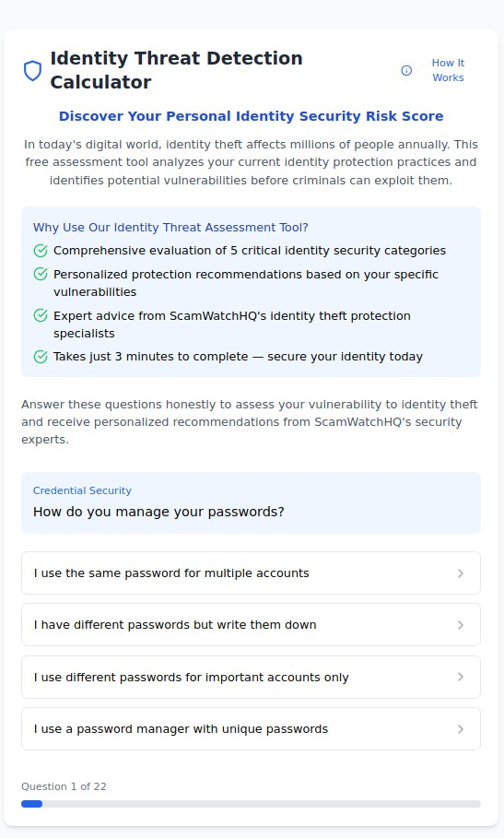Click the checkmark next to Takes just 3 minutes
The height and width of the screenshot is (838, 504).
click(41, 357)
